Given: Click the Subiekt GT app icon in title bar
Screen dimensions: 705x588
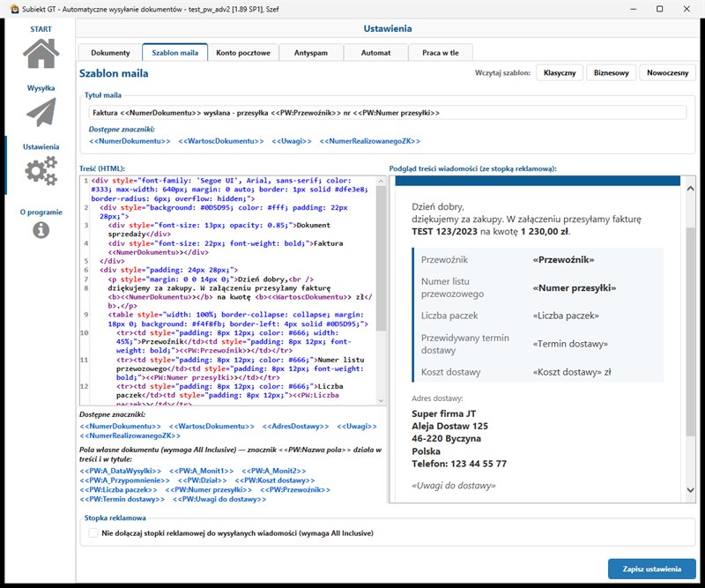Looking at the screenshot, I should [x=14, y=9].
